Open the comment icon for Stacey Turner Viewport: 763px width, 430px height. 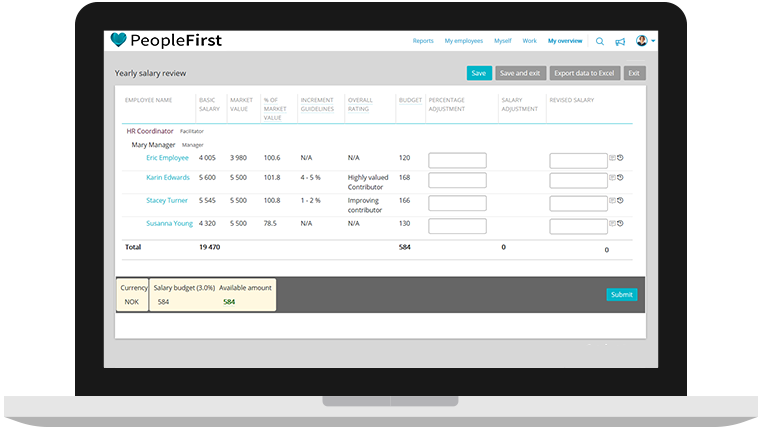[x=612, y=200]
